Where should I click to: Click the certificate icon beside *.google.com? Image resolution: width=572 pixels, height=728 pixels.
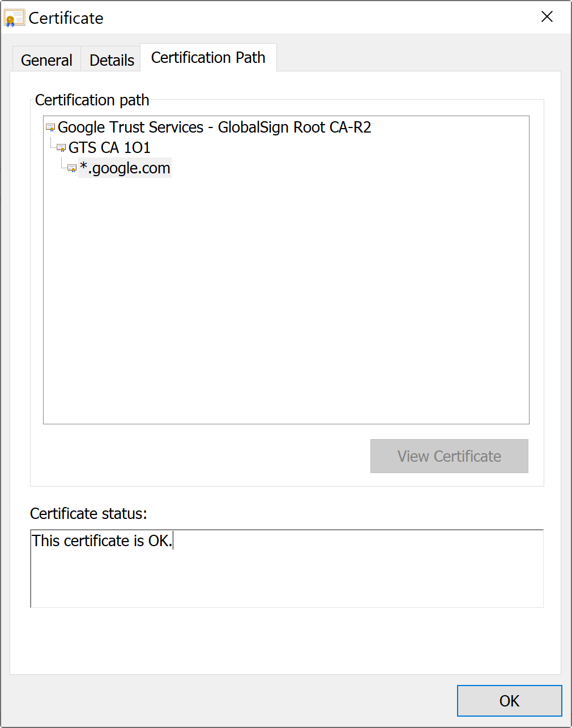click(72, 168)
